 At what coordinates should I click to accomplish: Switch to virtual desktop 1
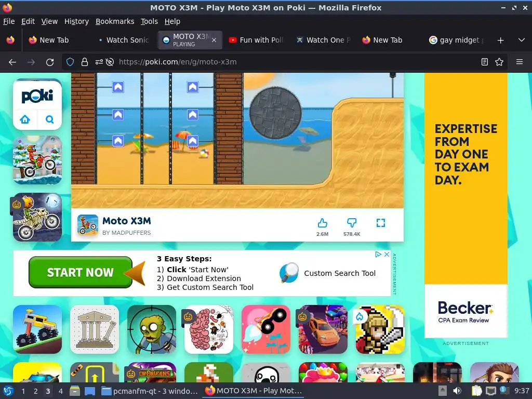pyautogui.click(x=23, y=391)
